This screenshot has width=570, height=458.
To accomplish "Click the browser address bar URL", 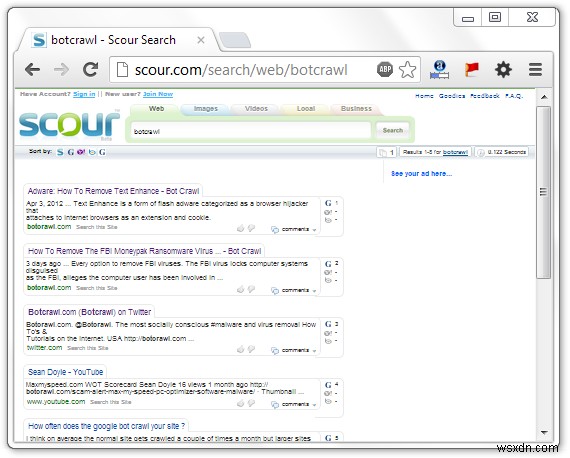I will point(241,69).
